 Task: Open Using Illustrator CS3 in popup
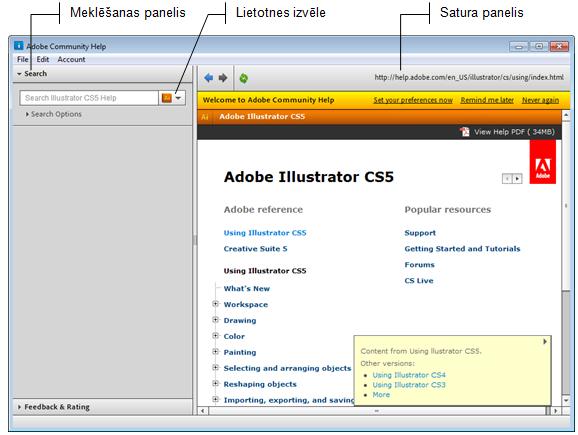pyautogui.click(x=409, y=385)
